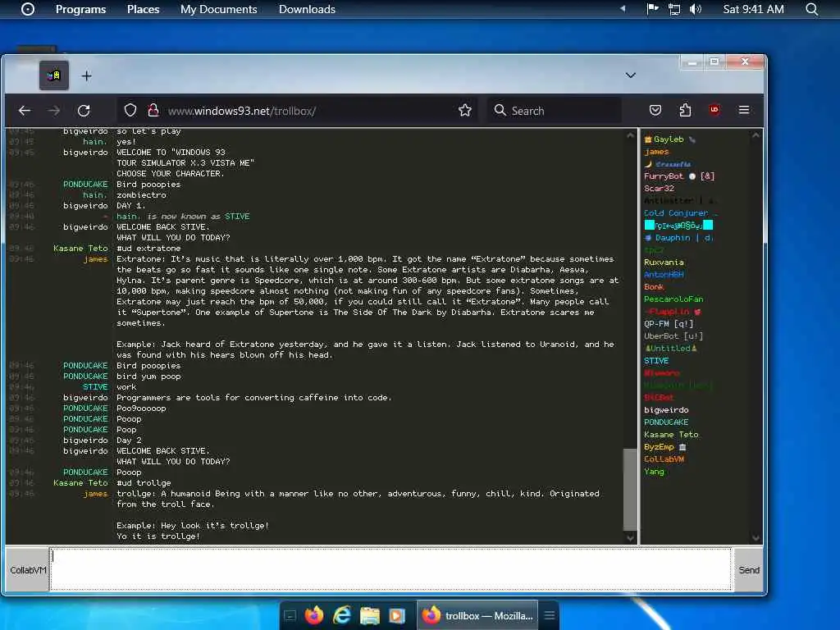Screen dimensions: 840x630
Task: Select user Ruxvania in user list
Action: tap(664, 262)
